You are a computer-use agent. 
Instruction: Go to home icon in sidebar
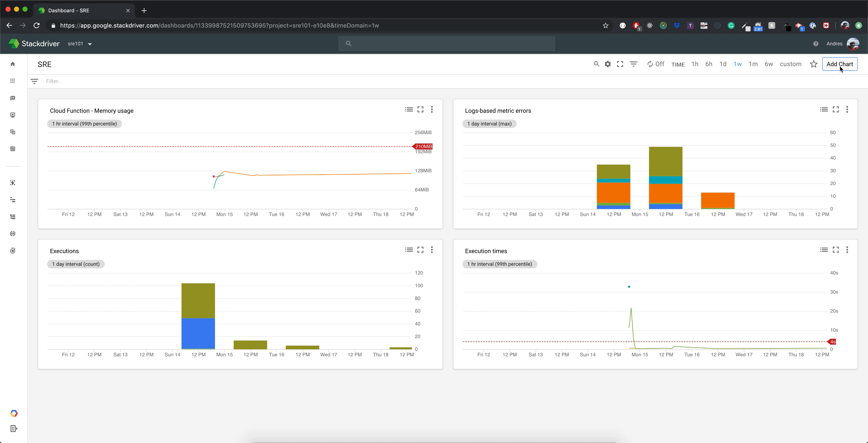[13, 64]
